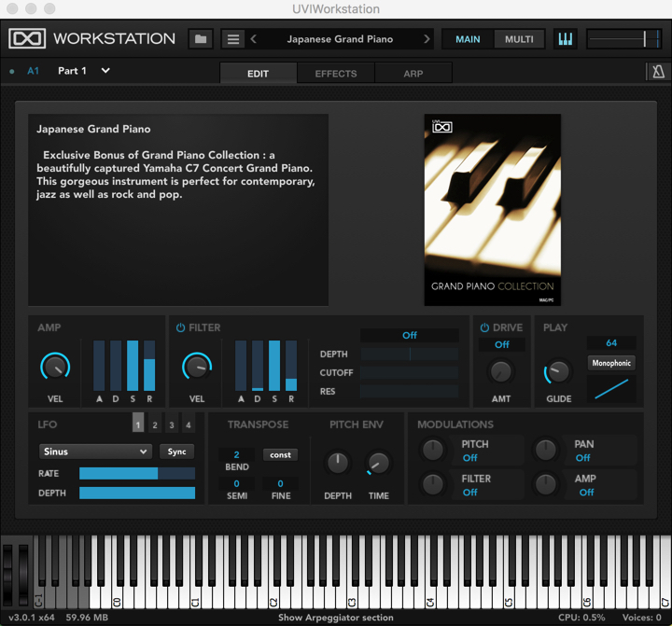Play the C3 key on keyboard
This screenshot has width=672, height=626.
point(353,595)
